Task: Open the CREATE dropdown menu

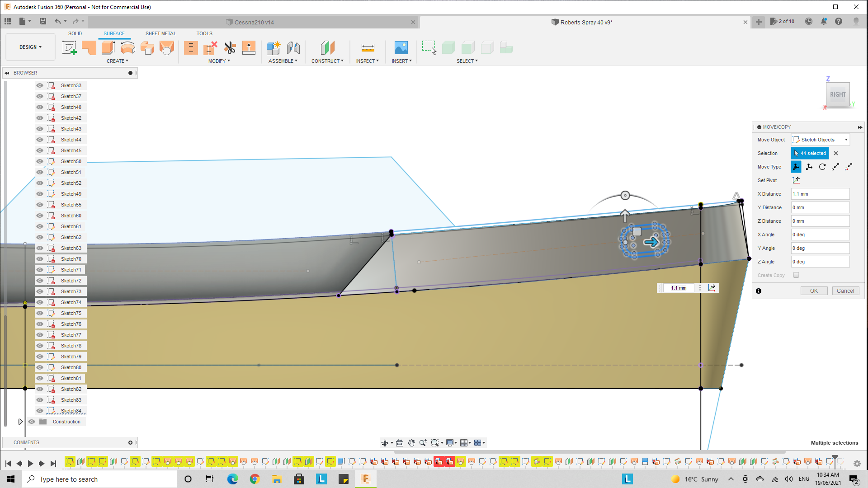Action: pos(118,61)
